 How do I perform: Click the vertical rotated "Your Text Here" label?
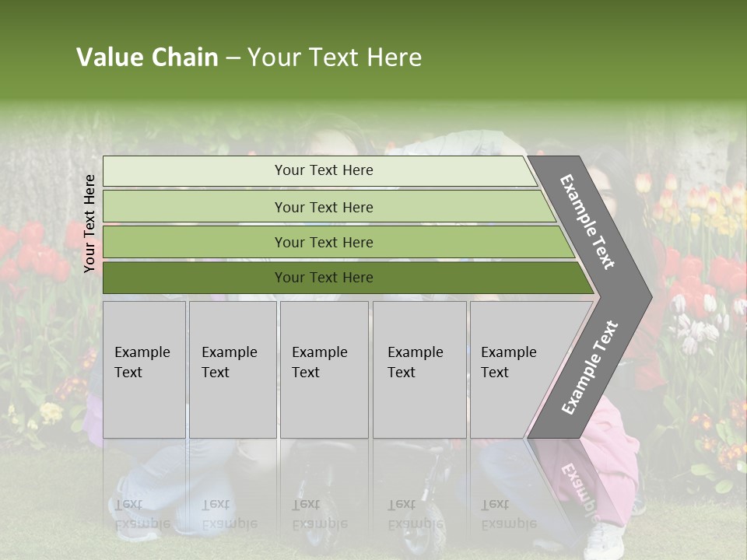coord(90,222)
